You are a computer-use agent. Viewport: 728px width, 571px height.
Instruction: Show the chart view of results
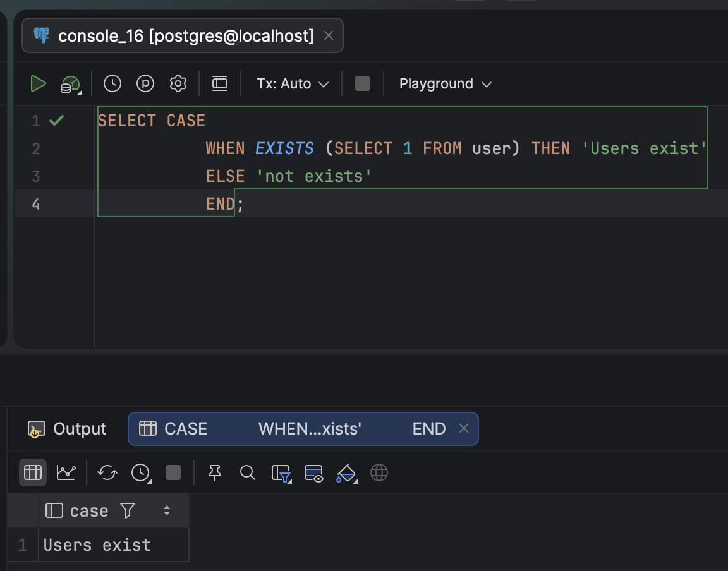66,472
